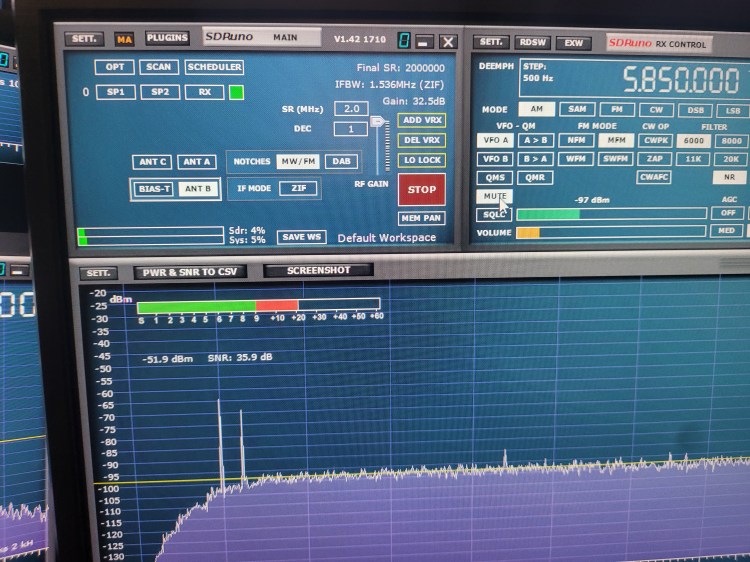Toggle the DAB notch filter
Screen dimensions: 750x562
pos(341,161)
